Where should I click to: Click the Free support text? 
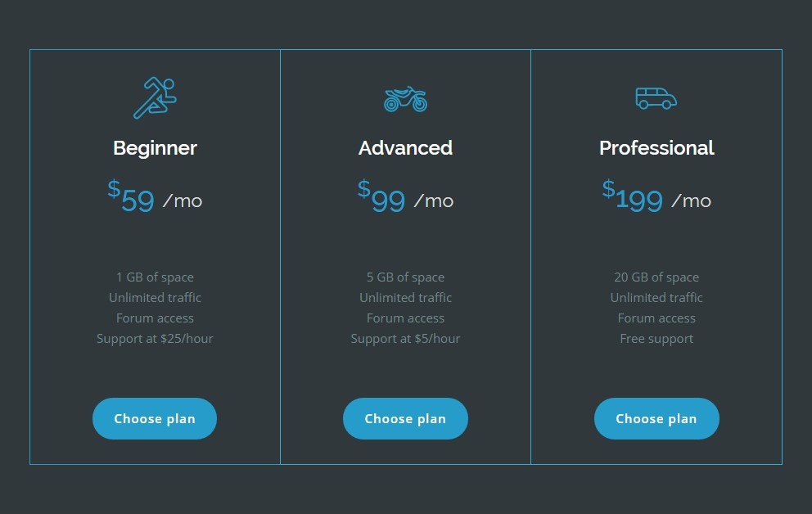tap(656, 339)
